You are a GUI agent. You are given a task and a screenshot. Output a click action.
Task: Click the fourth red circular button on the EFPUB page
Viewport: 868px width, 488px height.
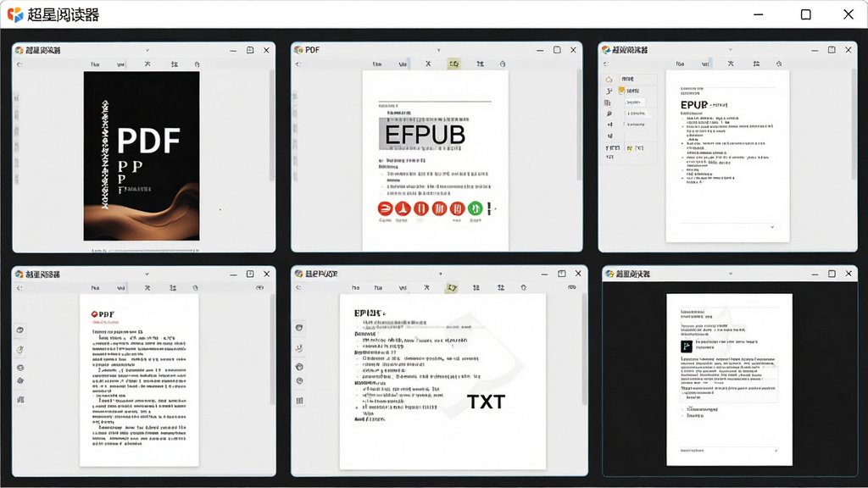point(439,208)
